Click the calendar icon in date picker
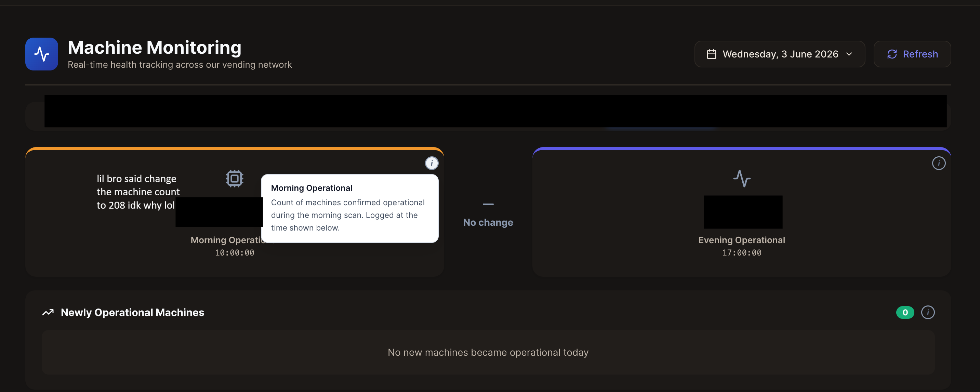This screenshot has width=980, height=392. point(711,54)
